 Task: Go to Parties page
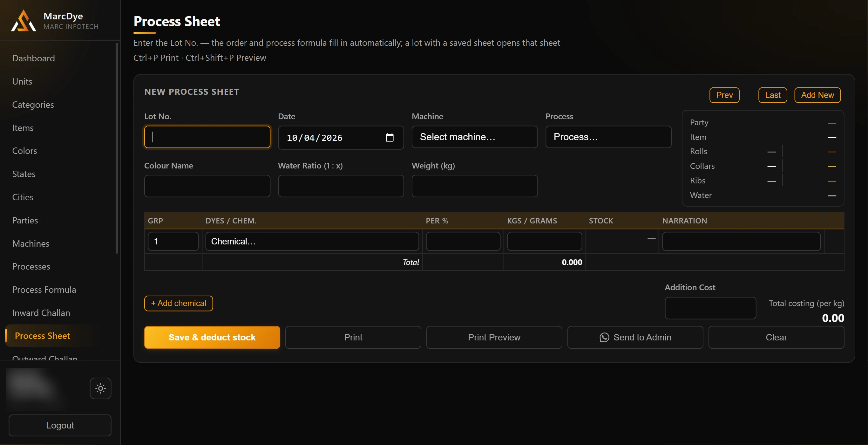coord(25,221)
